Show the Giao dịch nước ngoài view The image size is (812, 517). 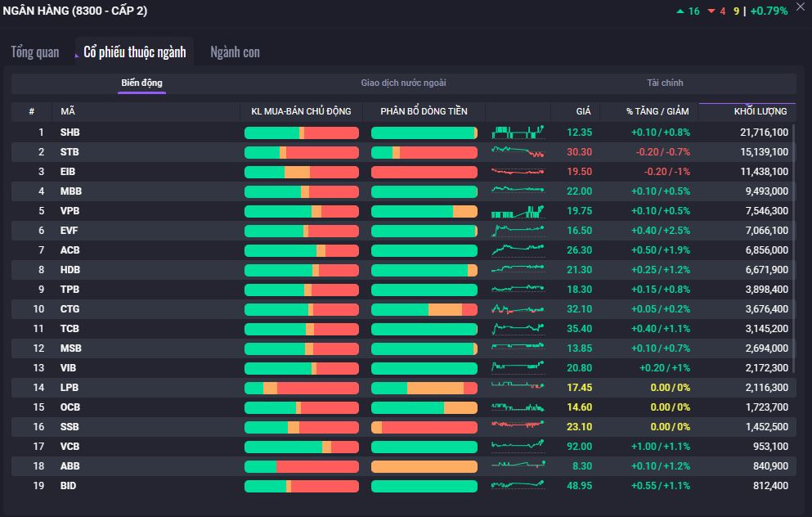coord(403,83)
